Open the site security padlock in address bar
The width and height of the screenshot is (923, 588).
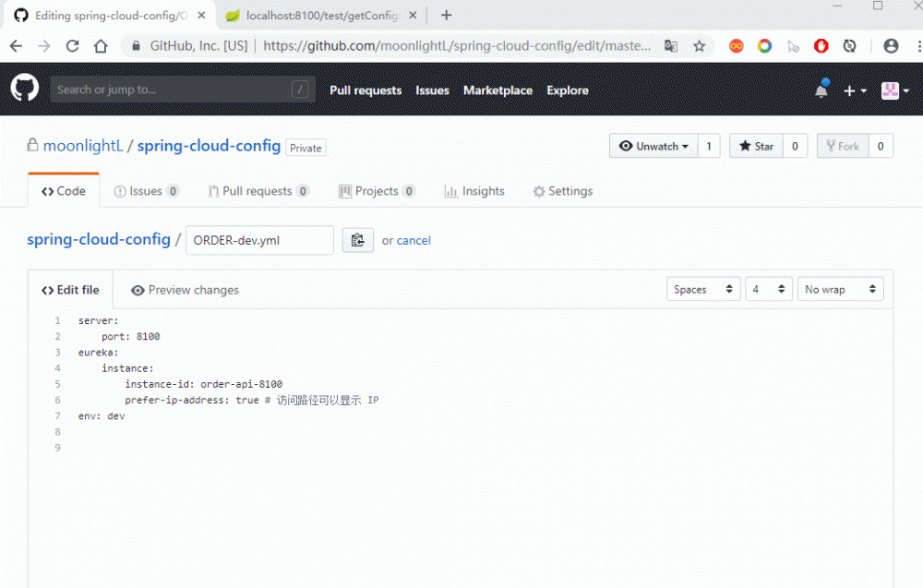tap(135, 45)
